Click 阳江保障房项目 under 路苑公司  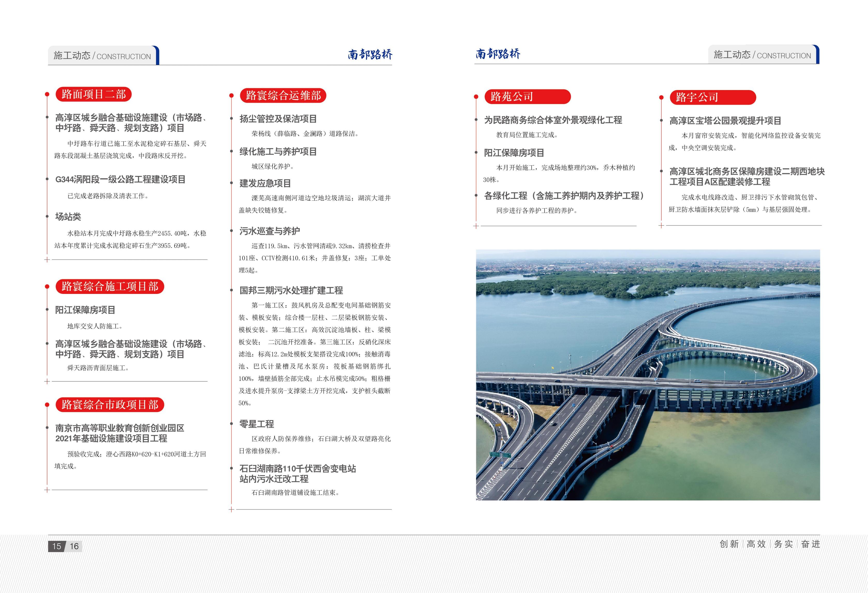click(514, 152)
